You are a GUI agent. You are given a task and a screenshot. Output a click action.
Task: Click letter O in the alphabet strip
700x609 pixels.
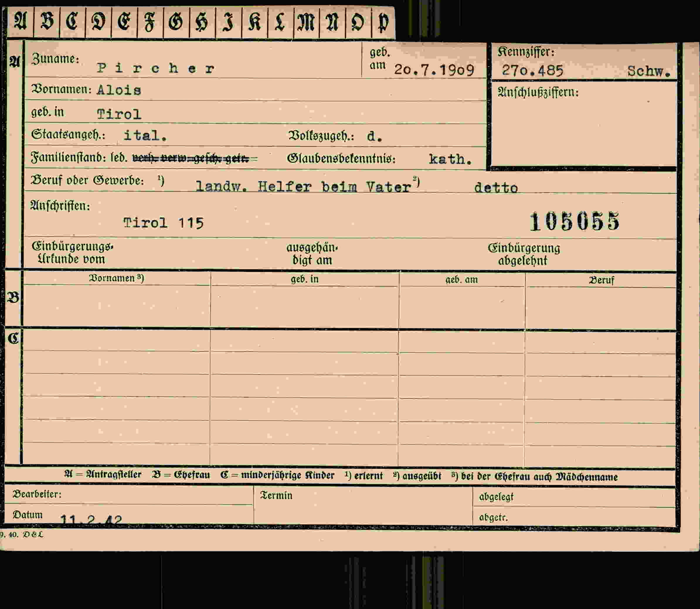point(358,23)
